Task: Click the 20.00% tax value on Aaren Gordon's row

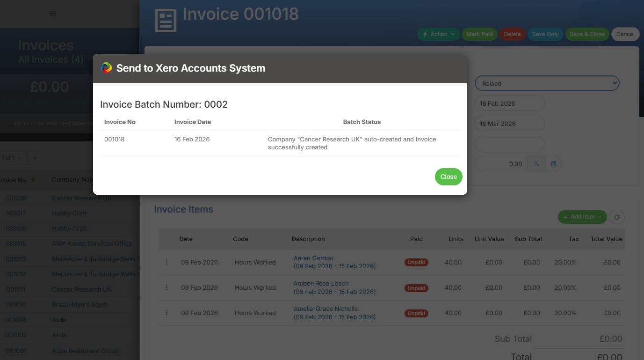Action: coord(565,262)
